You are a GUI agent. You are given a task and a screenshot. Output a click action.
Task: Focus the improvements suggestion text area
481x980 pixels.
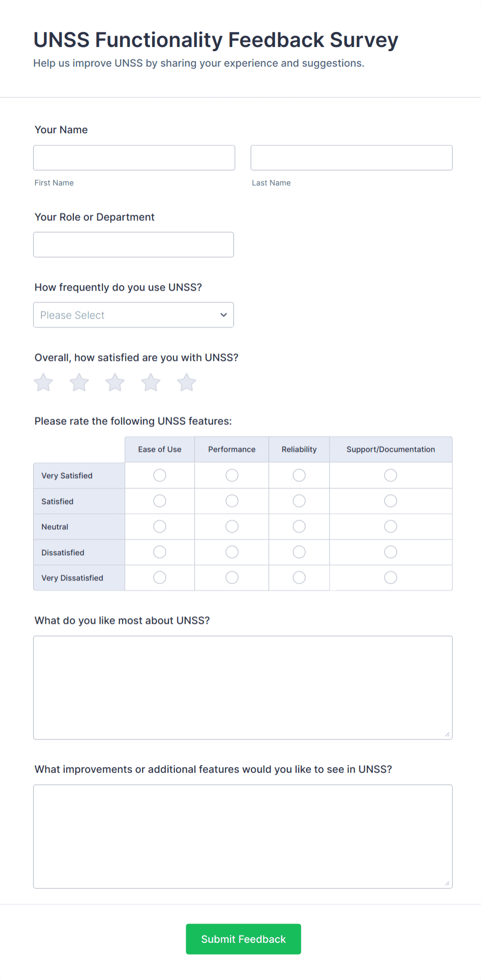pos(243,836)
